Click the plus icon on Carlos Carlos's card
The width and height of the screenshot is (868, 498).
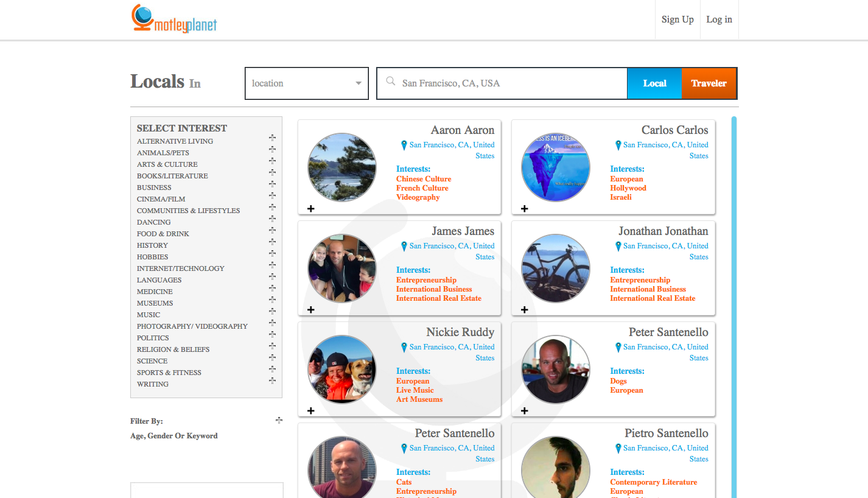click(525, 209)
